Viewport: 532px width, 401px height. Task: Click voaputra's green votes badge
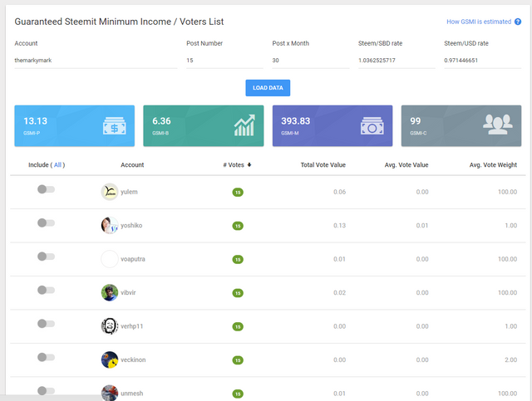point(238,259)
